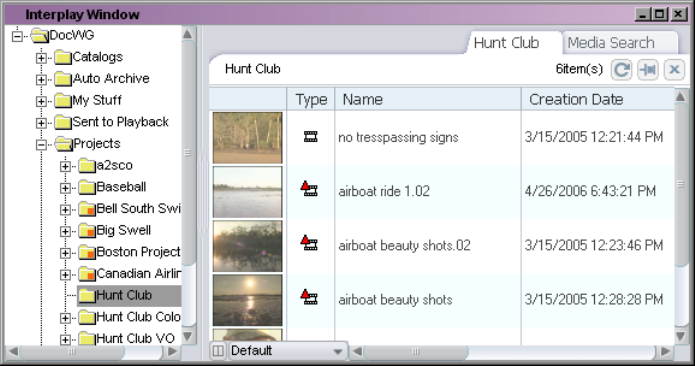Expand the Hunt Club Colo folder
695x366 pixels.
click(65, 319)
